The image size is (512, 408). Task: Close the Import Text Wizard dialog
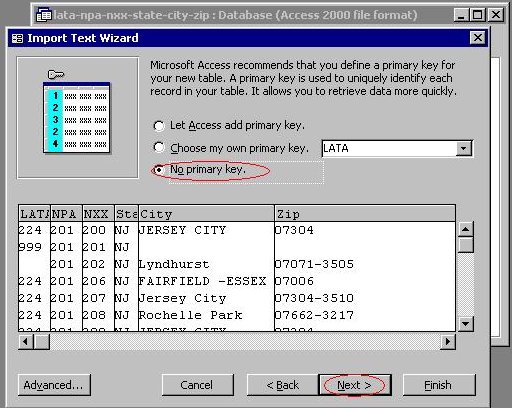click(x=478, y=38)
